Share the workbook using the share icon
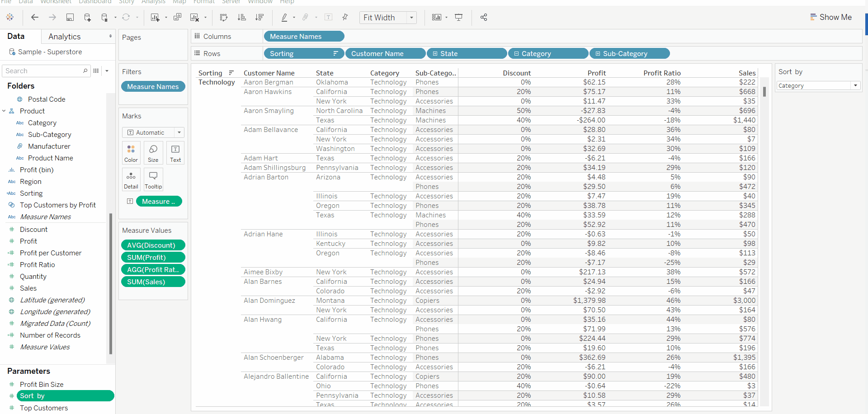The image size is (868, 414). click(484, 17)
